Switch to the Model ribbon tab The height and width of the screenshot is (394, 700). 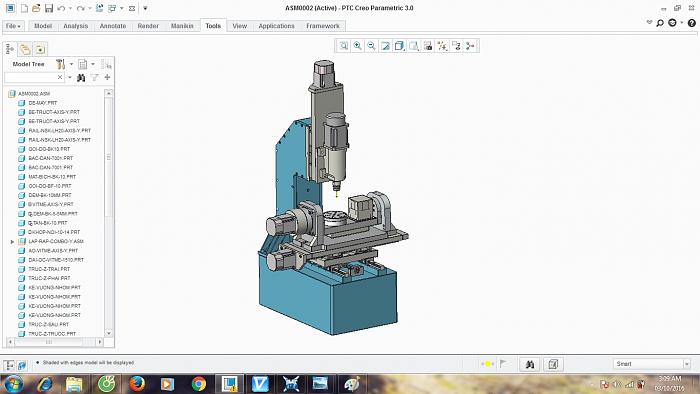coord(43,26)
